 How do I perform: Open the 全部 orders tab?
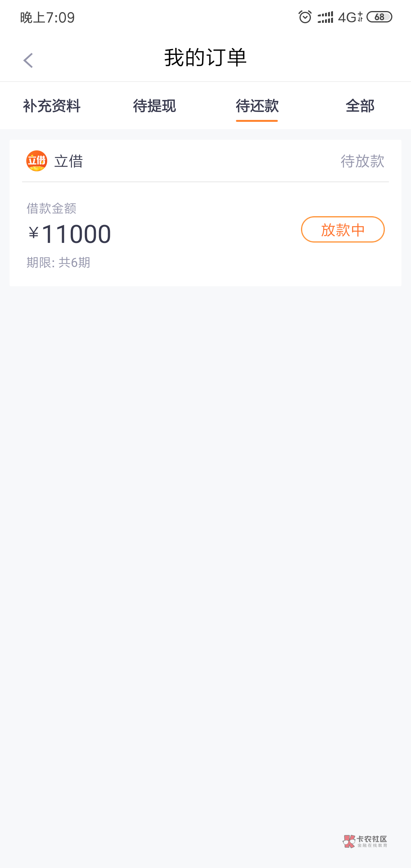[360, 106]
